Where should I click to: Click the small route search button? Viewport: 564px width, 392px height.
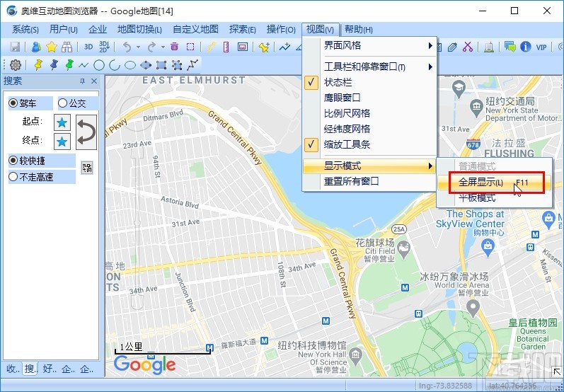point(87,168)
